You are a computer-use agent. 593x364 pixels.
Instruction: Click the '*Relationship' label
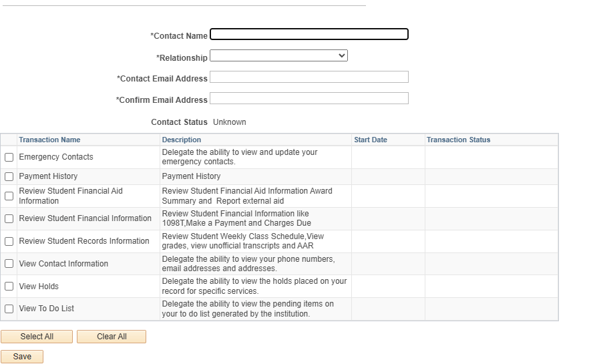(182, 58)
